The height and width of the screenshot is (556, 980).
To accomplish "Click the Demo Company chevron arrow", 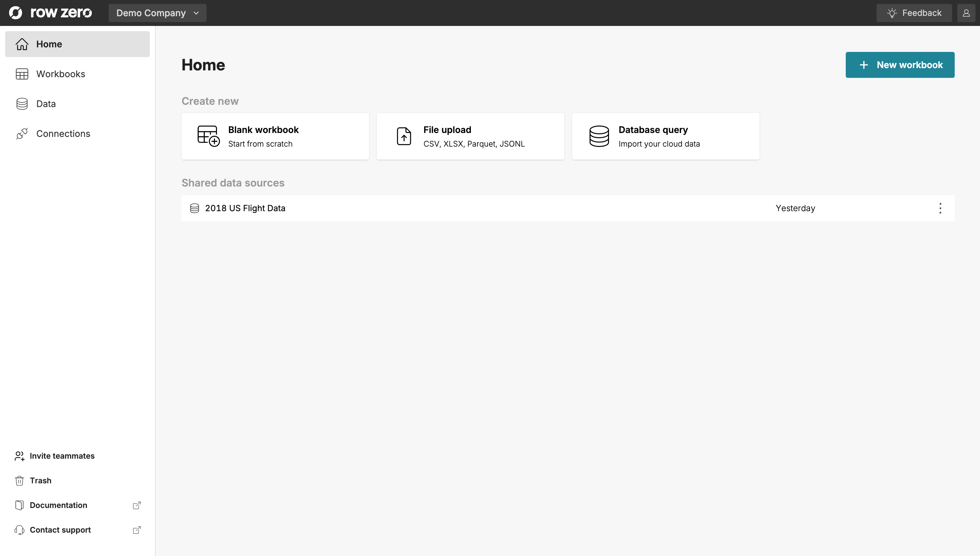I will [196, 13].
